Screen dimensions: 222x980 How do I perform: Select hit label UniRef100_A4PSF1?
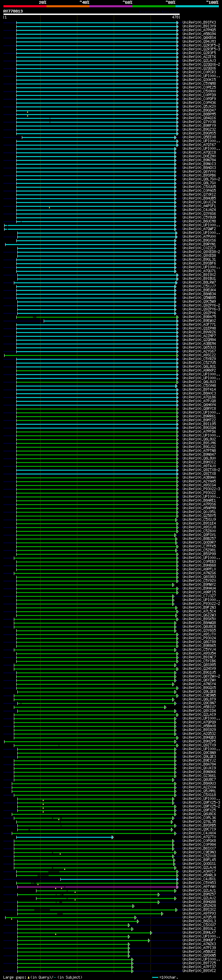point(199,206)
